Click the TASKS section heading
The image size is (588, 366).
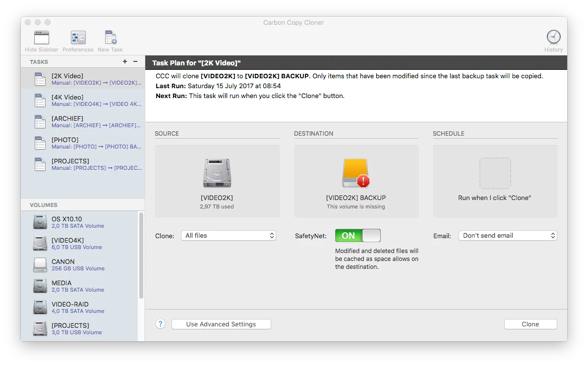[x=39, y=62]
